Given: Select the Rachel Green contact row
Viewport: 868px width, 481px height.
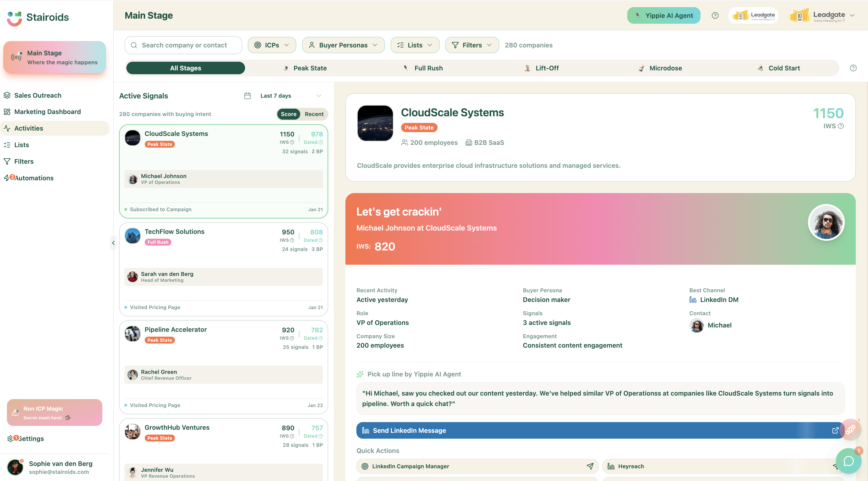Looking at the screenshot, I should (x=223, y=375).
